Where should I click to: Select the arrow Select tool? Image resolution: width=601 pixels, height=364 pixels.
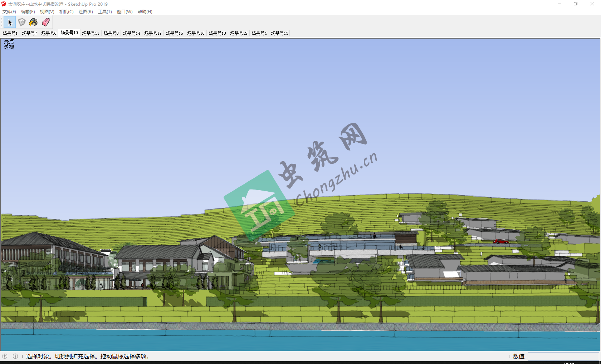tap(10, 23)
